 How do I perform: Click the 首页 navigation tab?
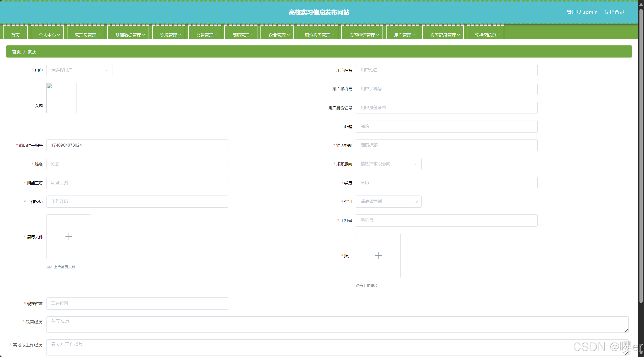[15, 35]
